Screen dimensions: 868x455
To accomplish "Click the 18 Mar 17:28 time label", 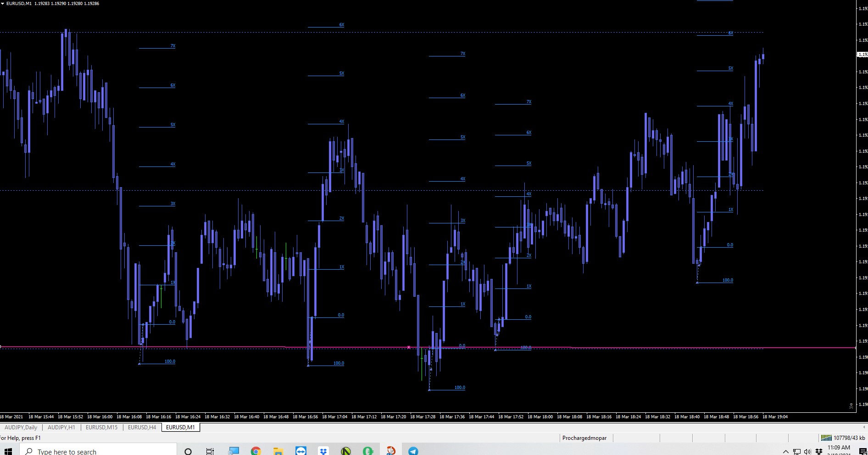I will tap(423, 417).
